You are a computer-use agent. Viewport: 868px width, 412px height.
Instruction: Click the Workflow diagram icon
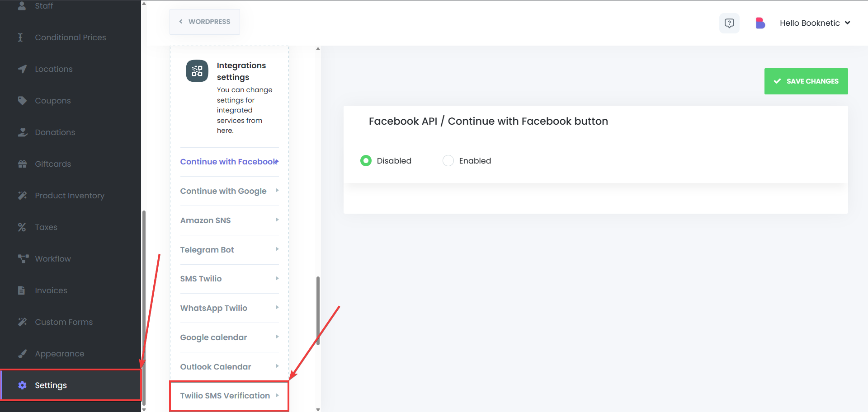tap(23, 258)
